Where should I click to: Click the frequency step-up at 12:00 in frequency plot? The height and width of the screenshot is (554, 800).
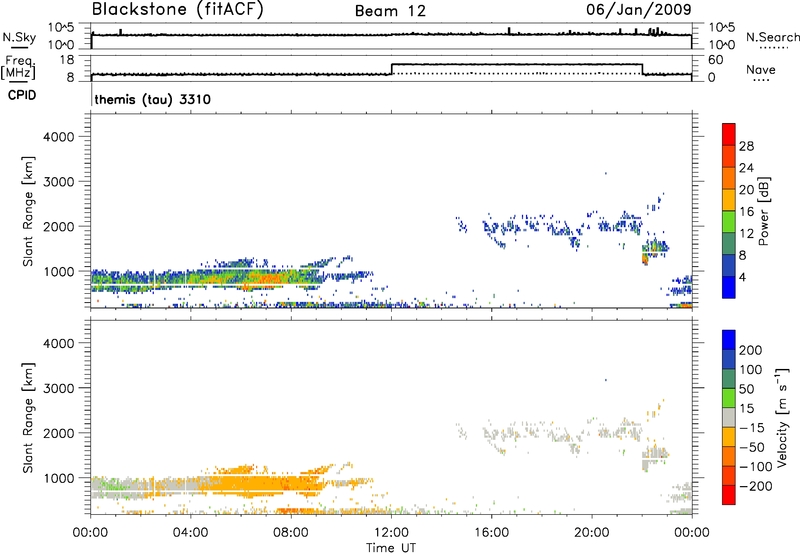coord(391,69)
